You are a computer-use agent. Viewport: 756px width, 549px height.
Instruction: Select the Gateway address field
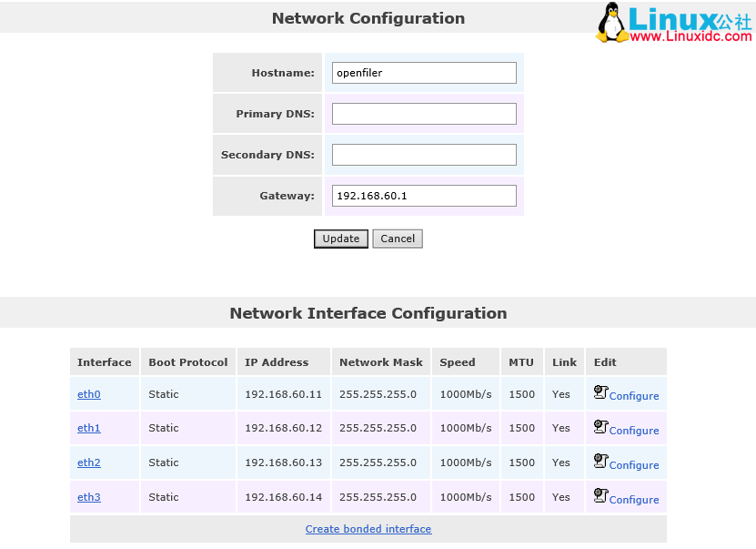point(424,195)
